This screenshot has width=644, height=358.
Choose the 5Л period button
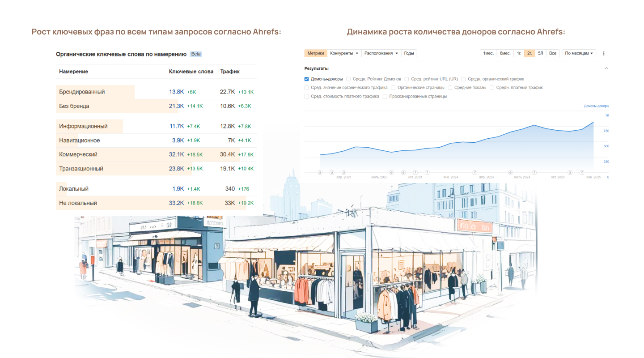[x=541, y=53]
